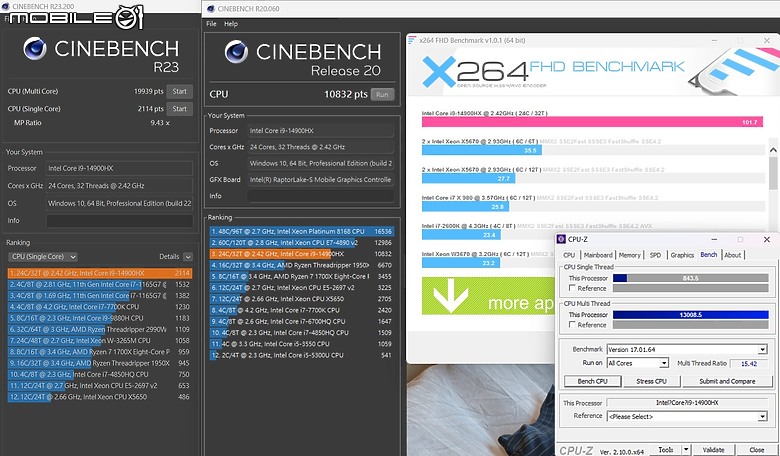Viewport: 780px width, 456px height.
Task: Select Xeon W-3265M row in R23 ranking
Action: [99, 341]
